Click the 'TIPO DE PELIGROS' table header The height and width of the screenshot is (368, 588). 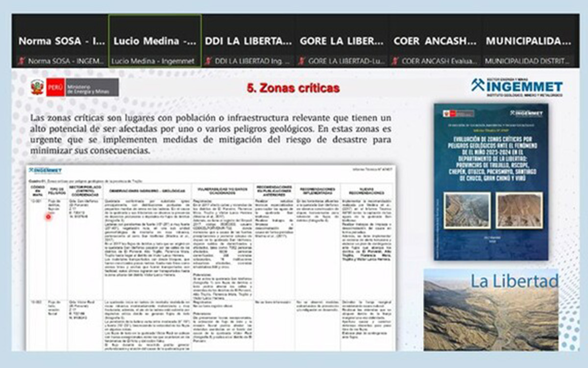click(56, 190)
